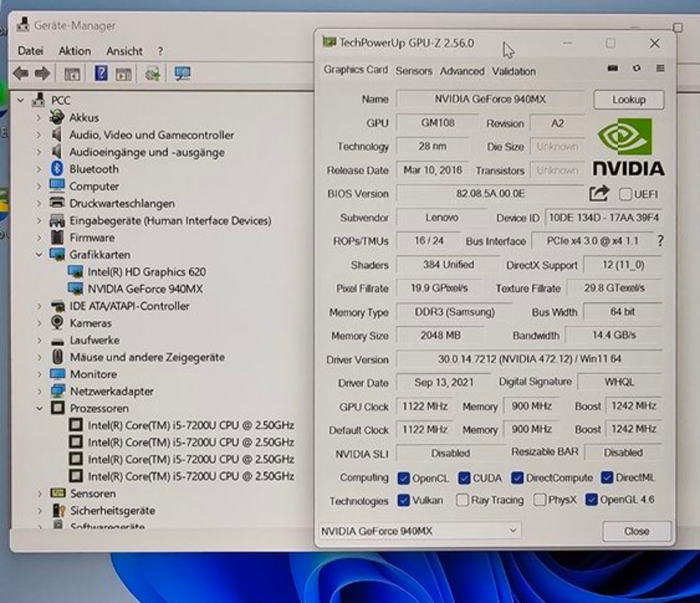Click the forward arrow in Geräte-Manager toolbar
Viewport: 700px width, 603px height.
[42, 74]
